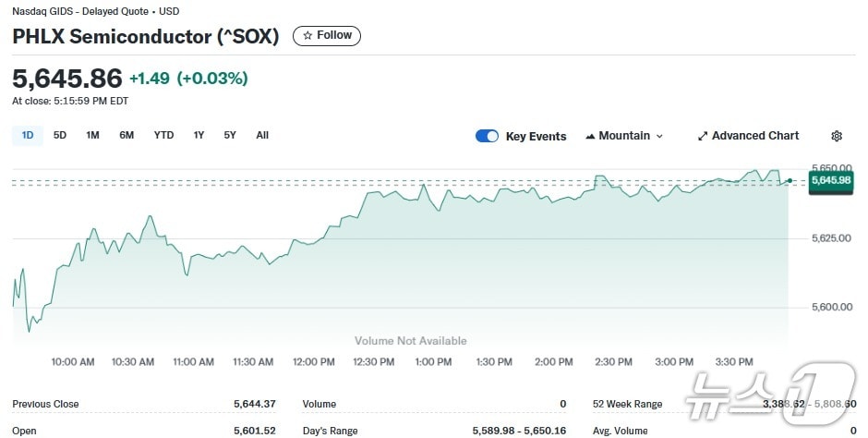
Task: Open chart settings gear icon
Action: (x=837, y=136)
